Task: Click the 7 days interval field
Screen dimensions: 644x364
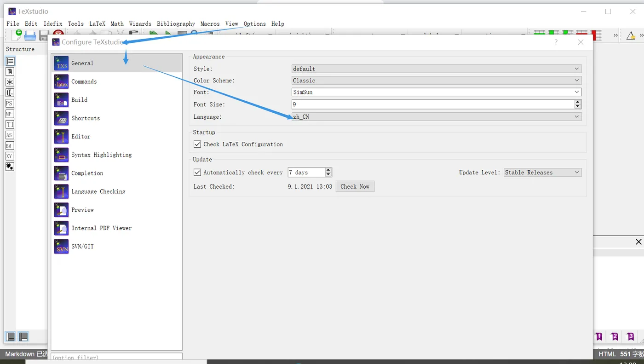Action: (306, 173)
